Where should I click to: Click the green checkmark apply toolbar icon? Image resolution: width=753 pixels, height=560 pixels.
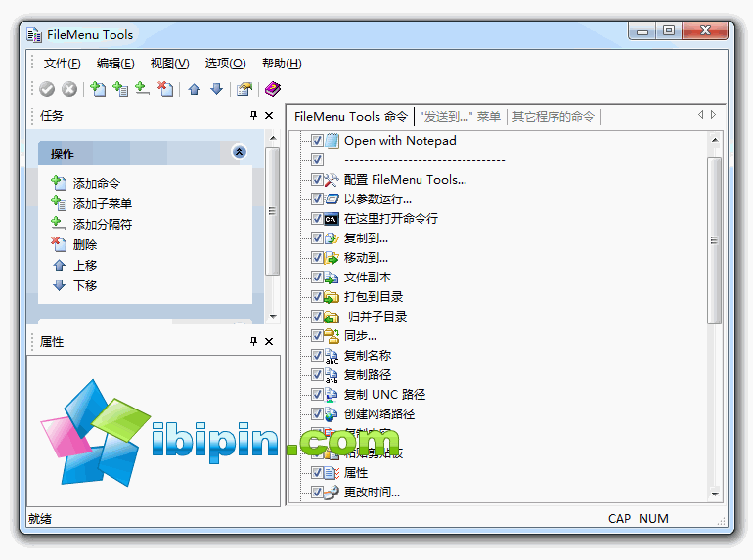47,89
